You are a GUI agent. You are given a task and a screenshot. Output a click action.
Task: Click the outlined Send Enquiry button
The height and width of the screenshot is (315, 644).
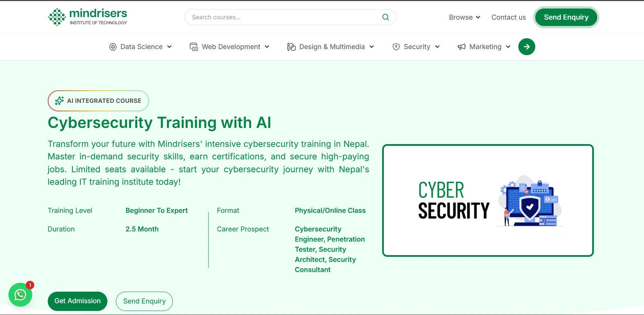[144, 301]
